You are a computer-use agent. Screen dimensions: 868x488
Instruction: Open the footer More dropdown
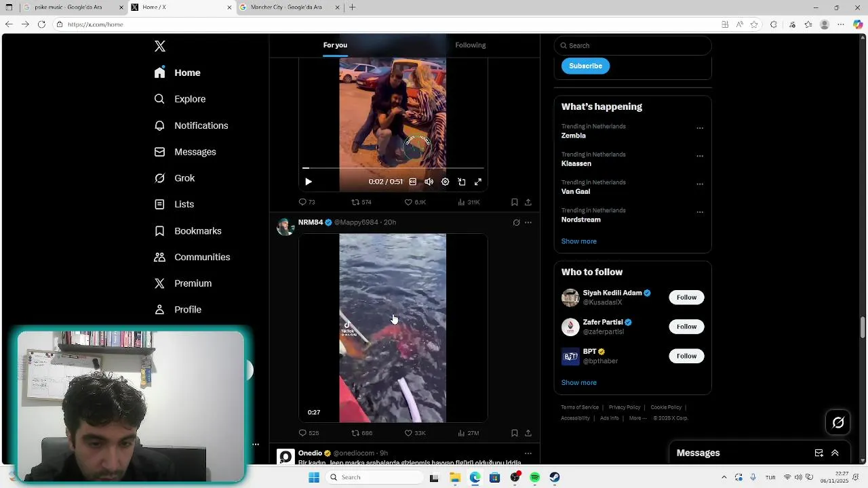637,418
